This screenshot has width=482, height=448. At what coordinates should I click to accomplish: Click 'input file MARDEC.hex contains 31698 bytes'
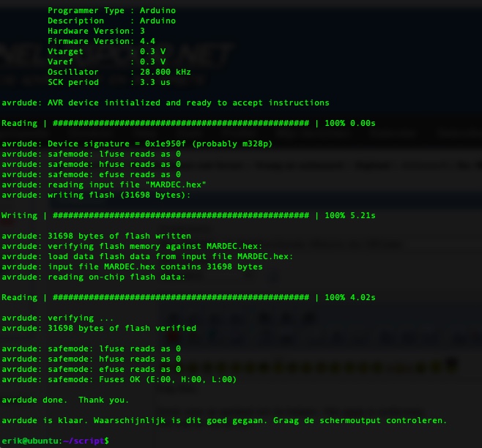pos(132,266)
